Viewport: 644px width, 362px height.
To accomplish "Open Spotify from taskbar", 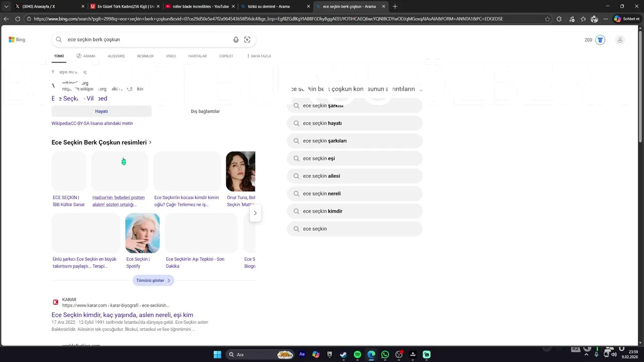I will click(357, 354).
